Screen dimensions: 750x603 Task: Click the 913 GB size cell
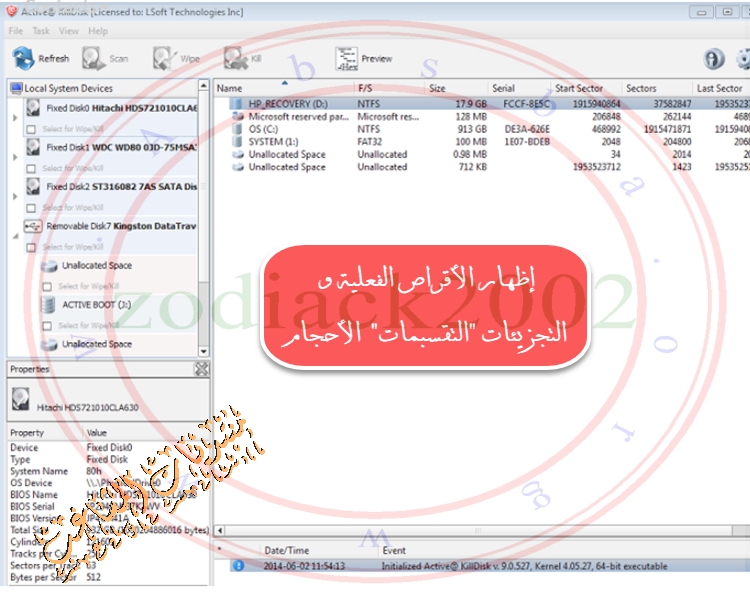pyautogui.click(x=472, y=129)
